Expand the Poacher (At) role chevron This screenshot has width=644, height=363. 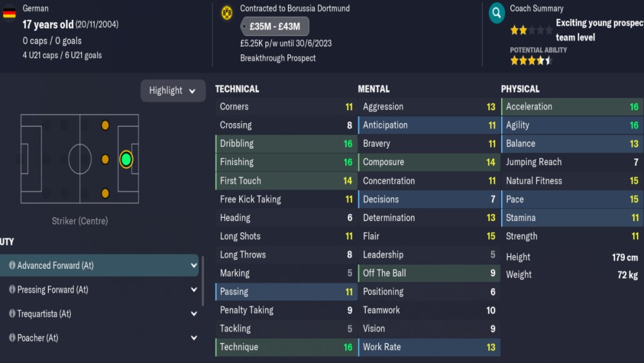[194, 338]
